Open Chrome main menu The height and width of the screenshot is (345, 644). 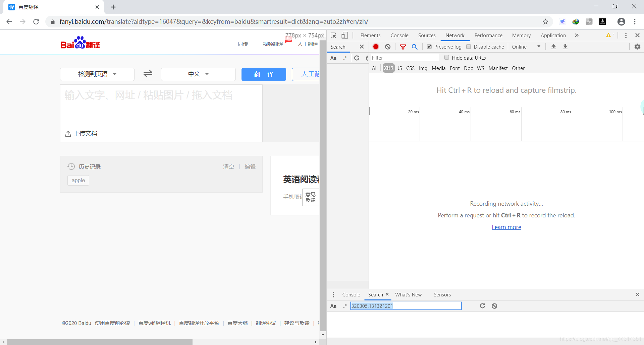coord(635,22)
